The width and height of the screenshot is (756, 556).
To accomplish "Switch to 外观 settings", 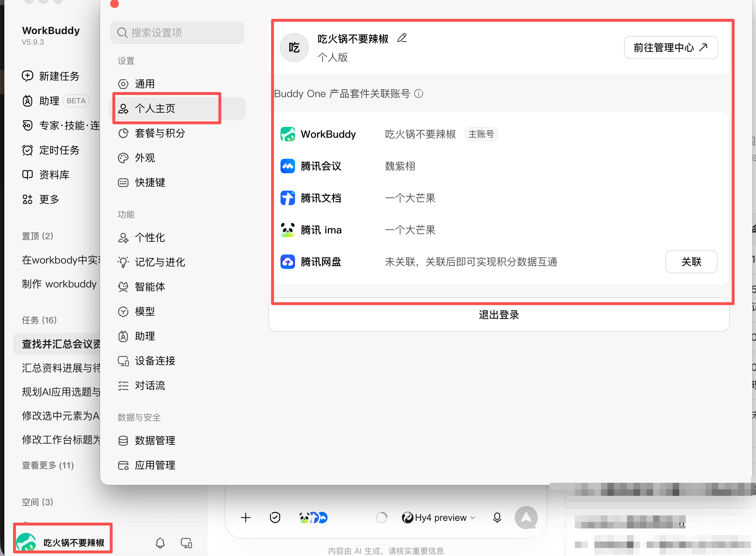I will tap(177, 158).
